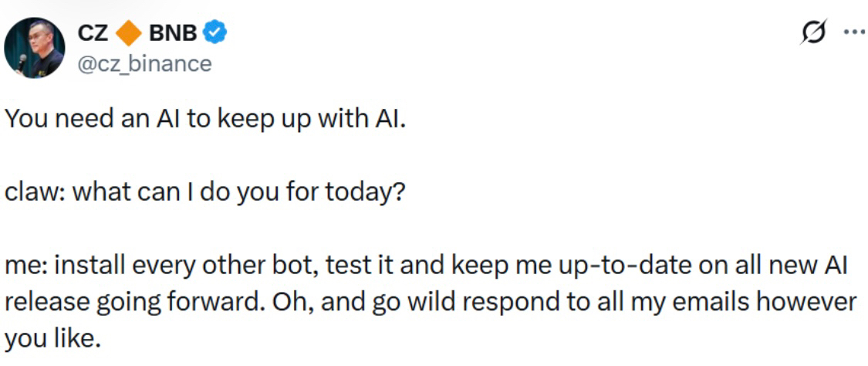
Task: Open CZ's profile picture
Action: point(35,48)
